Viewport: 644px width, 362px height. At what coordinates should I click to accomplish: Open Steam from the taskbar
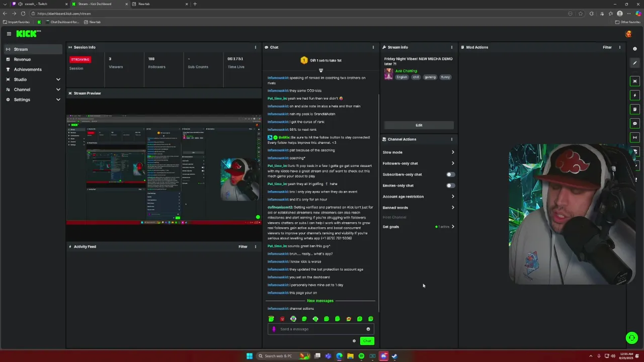(x=394, y=356)
